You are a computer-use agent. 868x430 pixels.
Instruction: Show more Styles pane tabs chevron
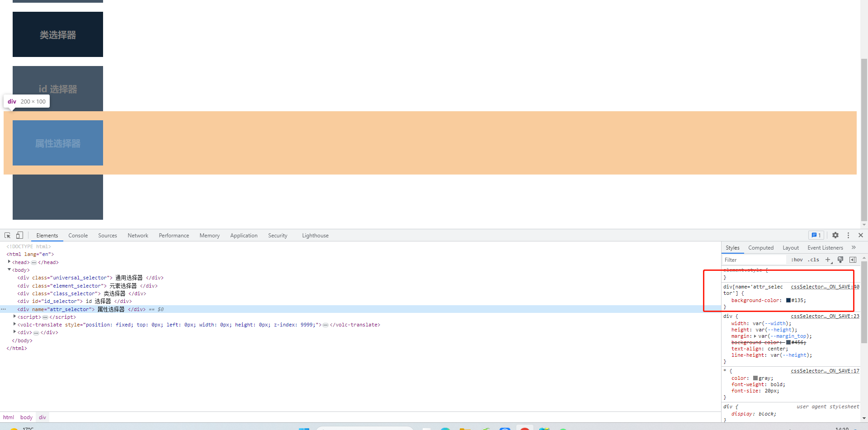[x=854, y=247]
